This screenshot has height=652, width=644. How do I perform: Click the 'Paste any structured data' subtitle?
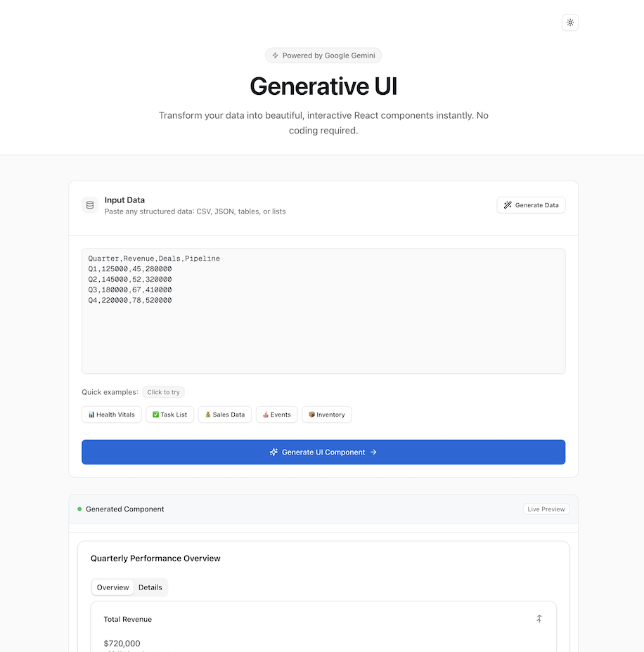195,211
